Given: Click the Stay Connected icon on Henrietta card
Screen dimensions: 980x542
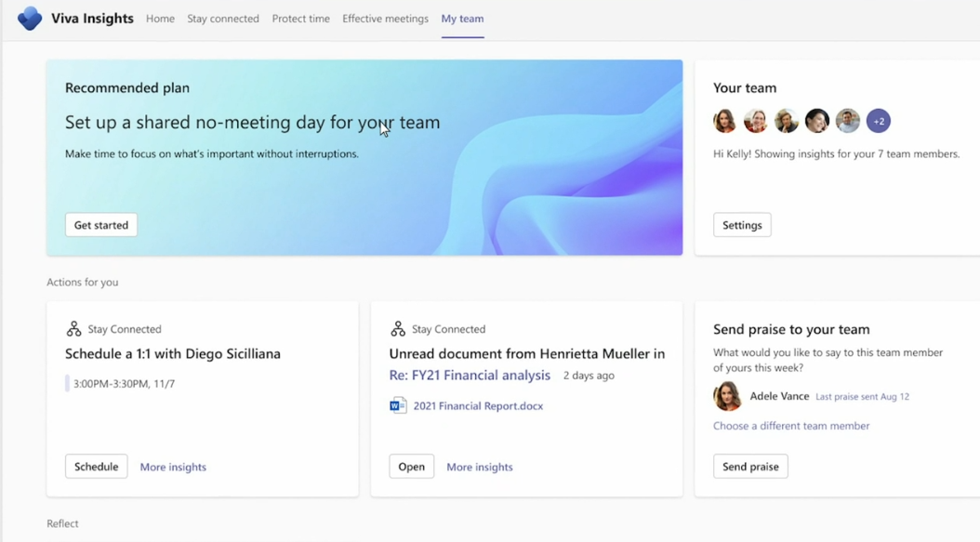Looking at the screenshot, I should point(398,329).
